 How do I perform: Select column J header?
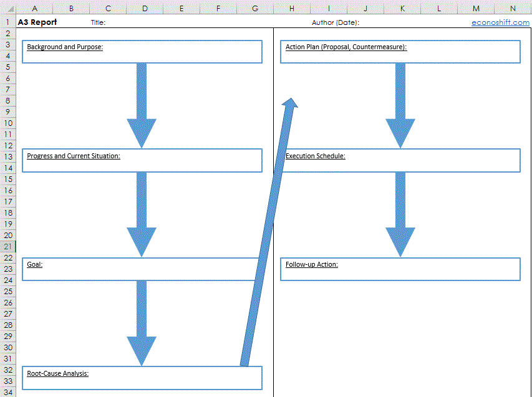tap(365, 9)
